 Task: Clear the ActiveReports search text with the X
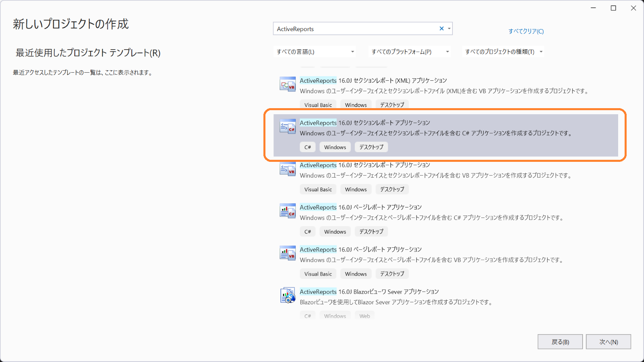[442, 29]
